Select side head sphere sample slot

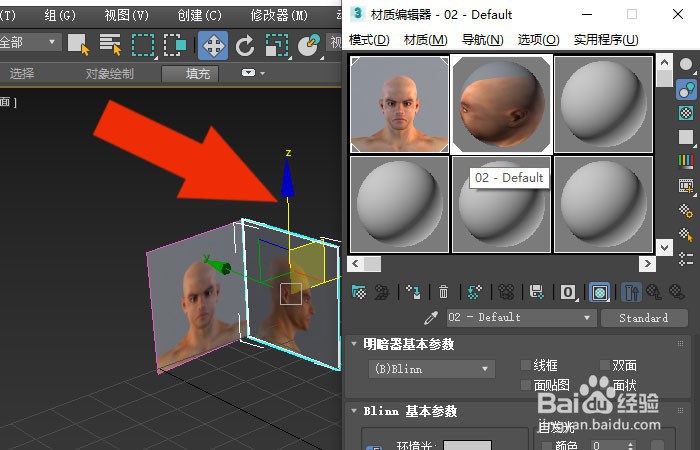tap(501, 104)
